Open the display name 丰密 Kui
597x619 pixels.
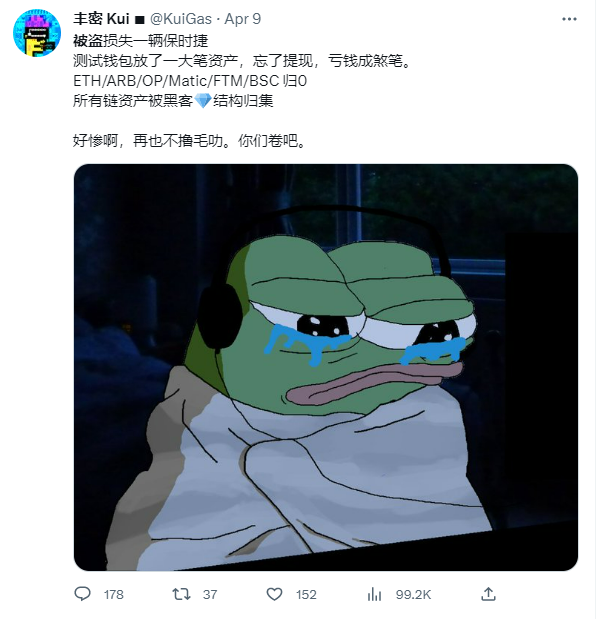tap(101, 19)
